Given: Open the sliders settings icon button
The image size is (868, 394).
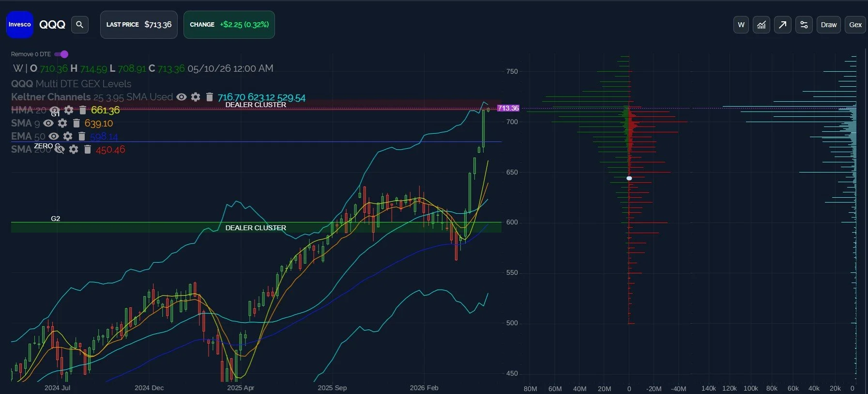Looking at the screenshot, I should pos(804,25).
